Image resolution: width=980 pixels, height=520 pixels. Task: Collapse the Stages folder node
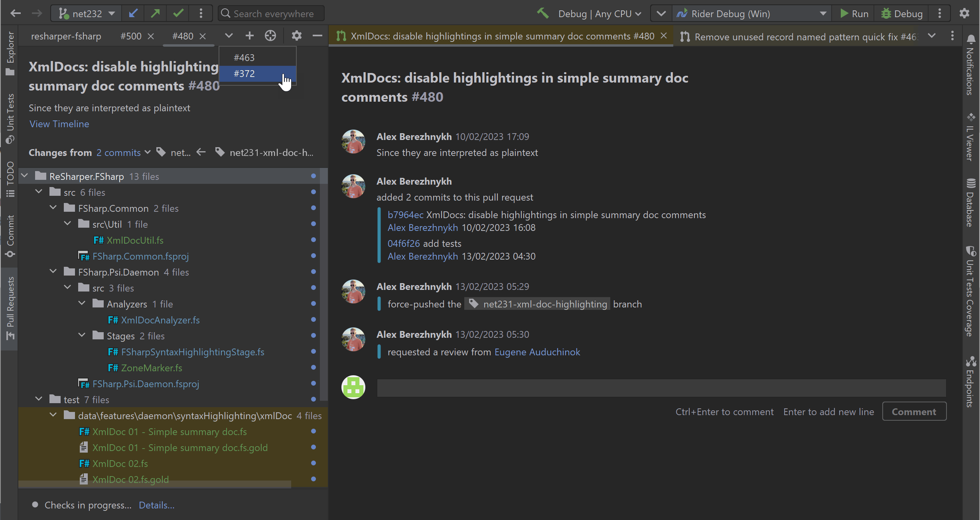[82, 336]
